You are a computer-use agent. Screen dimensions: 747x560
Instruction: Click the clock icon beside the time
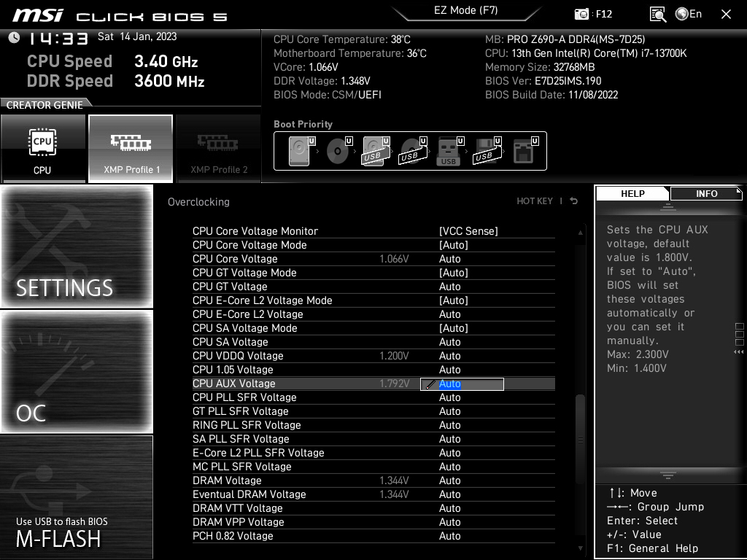pos(15,37)
